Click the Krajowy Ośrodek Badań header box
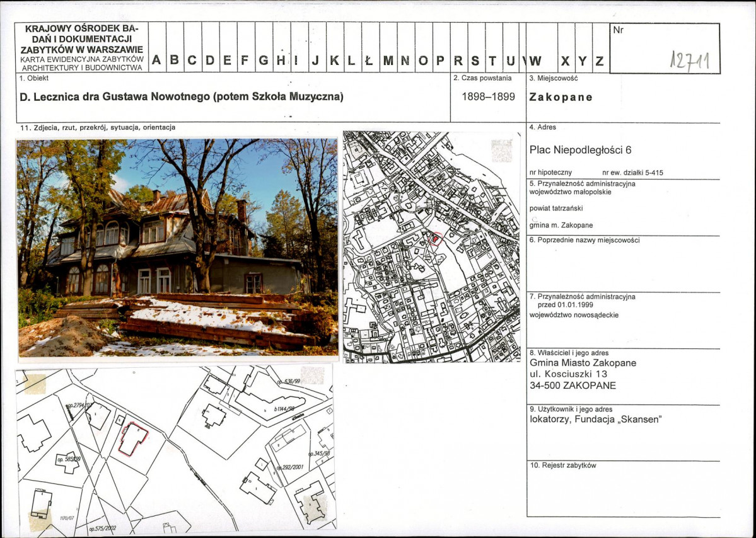 click(82, 47)
